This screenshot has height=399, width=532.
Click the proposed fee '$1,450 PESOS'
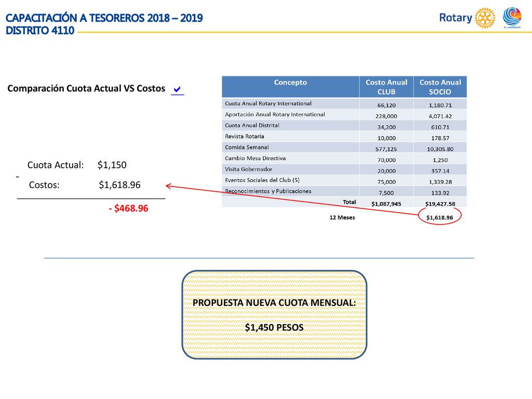(274, 327)
